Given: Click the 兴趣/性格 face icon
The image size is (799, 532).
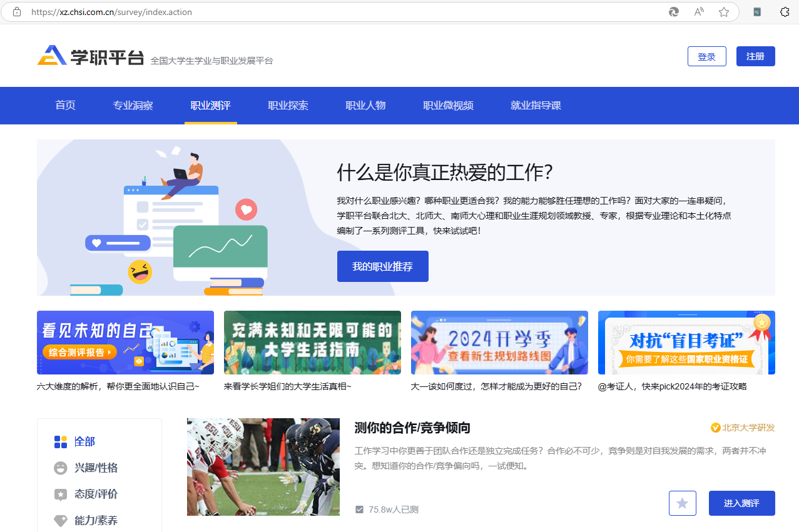Looking at the screenshot, I should pyautogui.click(x=59, y=468).
